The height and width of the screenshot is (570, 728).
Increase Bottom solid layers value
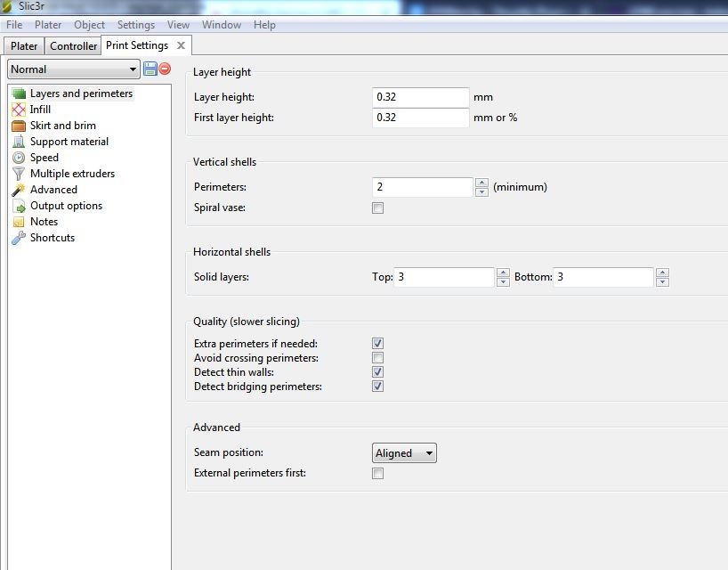(x=662, y=273)
